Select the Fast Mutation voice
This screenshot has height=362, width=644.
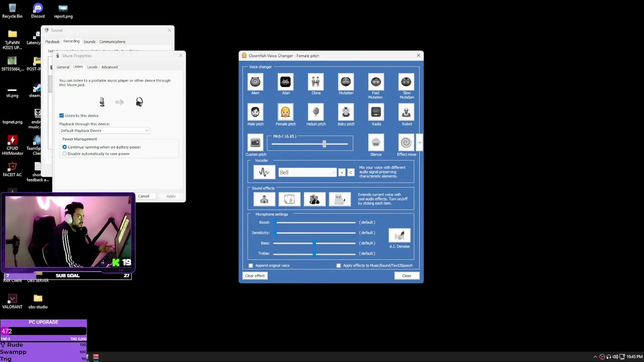(x=376, y=82)
